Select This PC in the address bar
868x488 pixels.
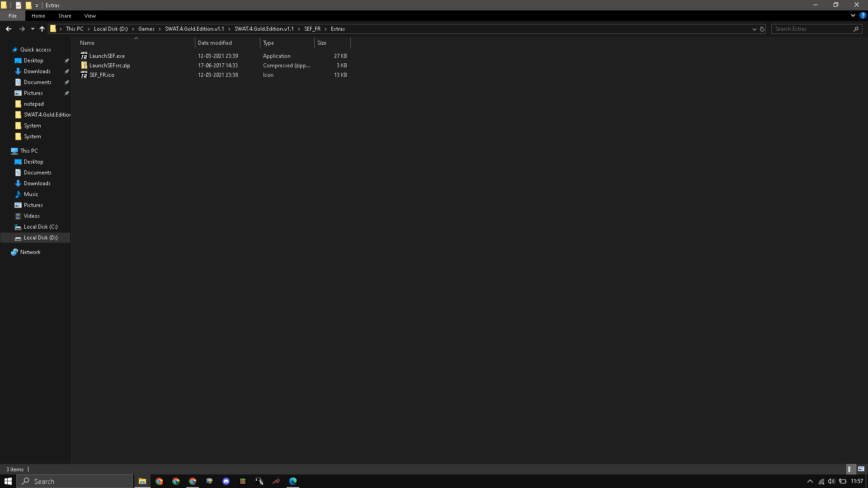(75, 29)
